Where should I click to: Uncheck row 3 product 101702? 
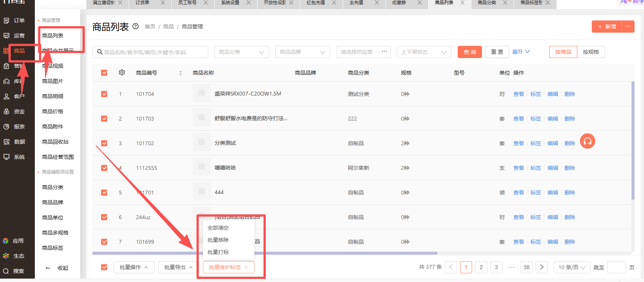tap(104, 143)
